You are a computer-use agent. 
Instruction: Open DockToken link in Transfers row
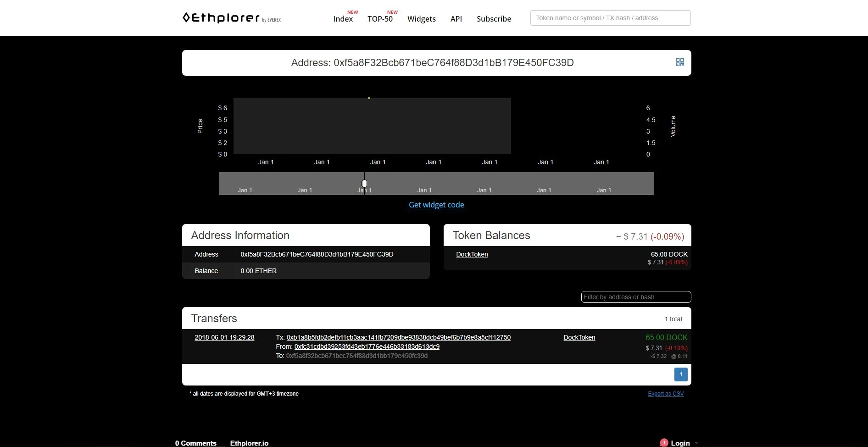pos(579,337)
